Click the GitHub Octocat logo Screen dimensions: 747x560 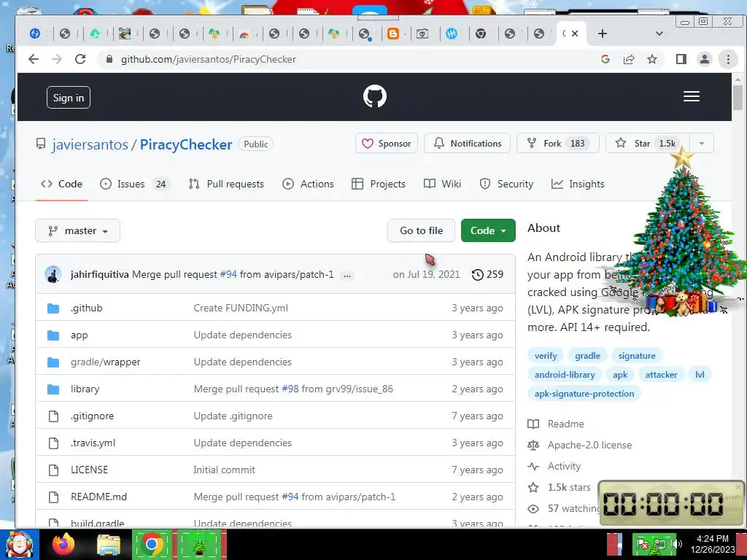point(375,96)
